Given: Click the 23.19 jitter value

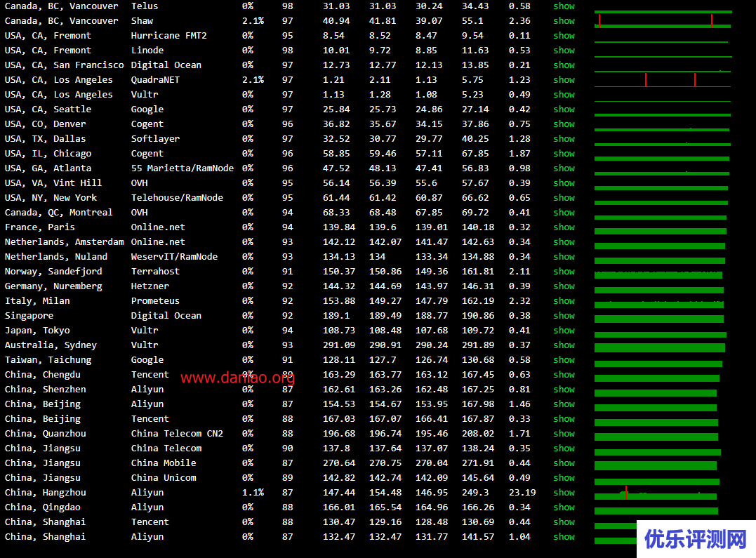Looking at the screenshot, I should coord(522,493).
